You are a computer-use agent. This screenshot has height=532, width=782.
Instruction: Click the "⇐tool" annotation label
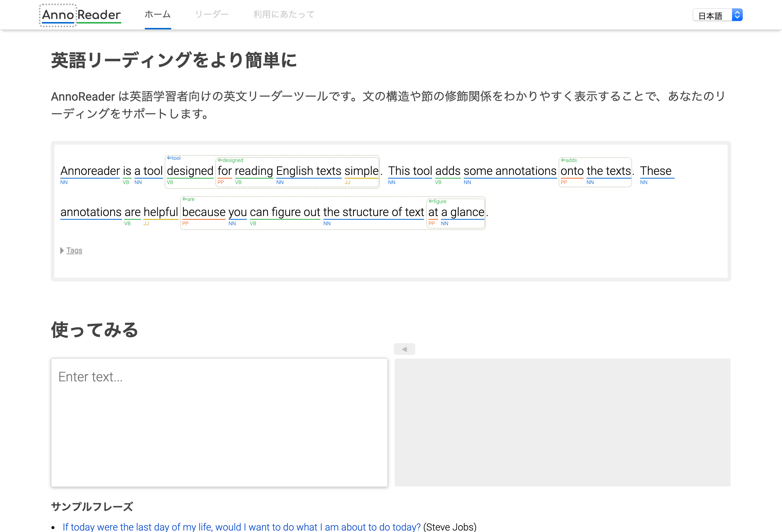point(174,158)
